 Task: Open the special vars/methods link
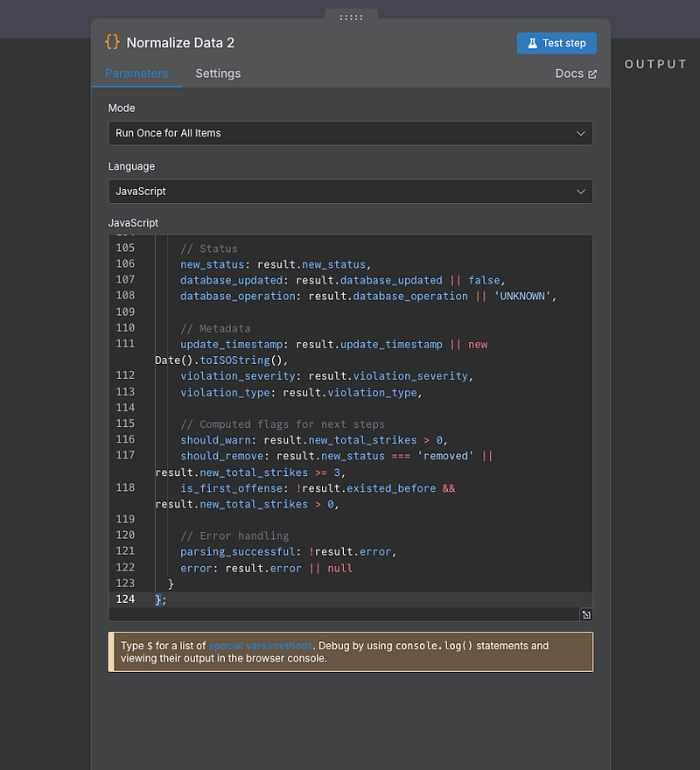click(x=260, y=646)
